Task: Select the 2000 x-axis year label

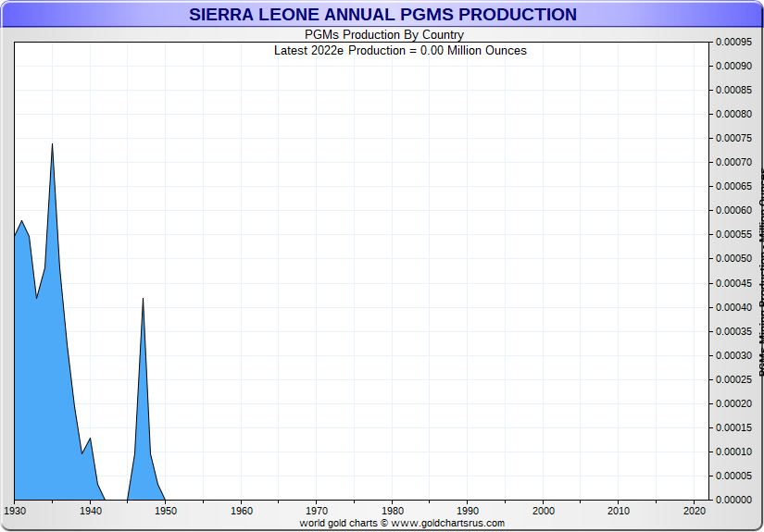Action: pos(544,511)
